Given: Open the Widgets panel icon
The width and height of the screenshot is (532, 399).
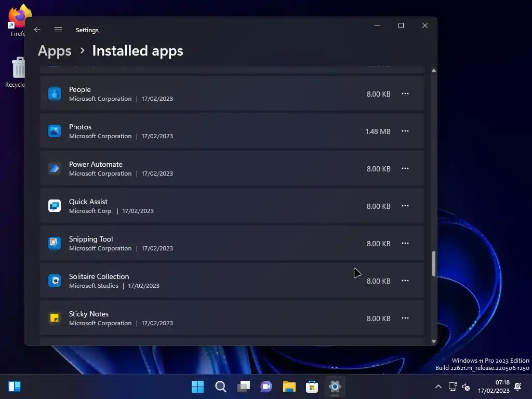Looking at the screenshot, I should pyautogui.click(x=15, y=387).
